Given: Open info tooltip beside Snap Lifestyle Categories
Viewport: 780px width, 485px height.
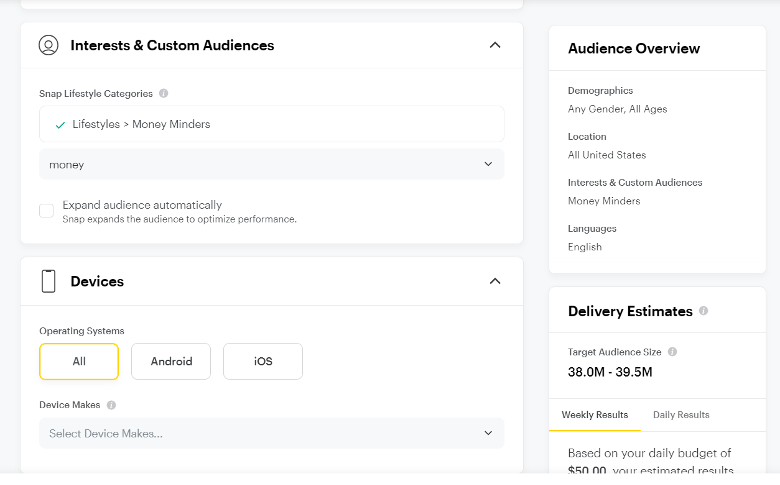Looking at the screenshot, I should pos(163,94).
